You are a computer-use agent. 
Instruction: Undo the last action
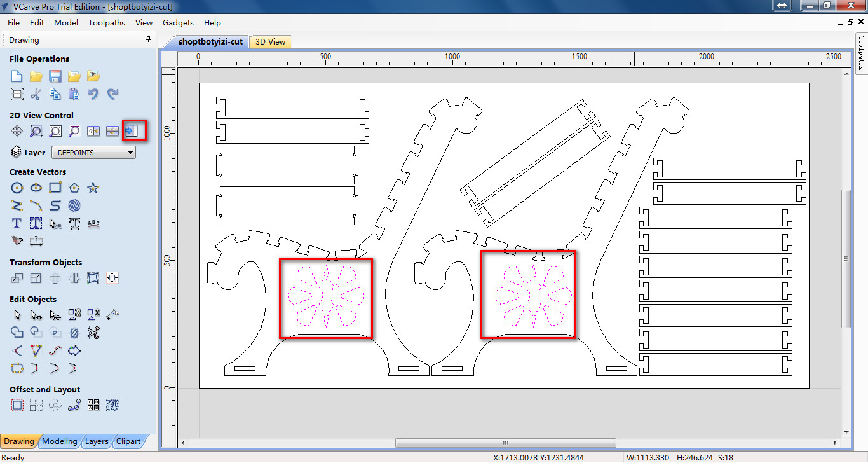click(x=93, y=94)
